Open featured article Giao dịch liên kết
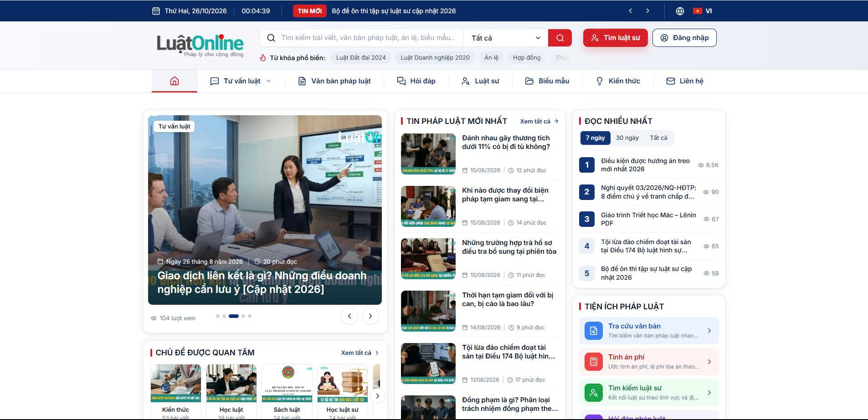This screenshot has width=868, height=420. [x=262, y=282]
